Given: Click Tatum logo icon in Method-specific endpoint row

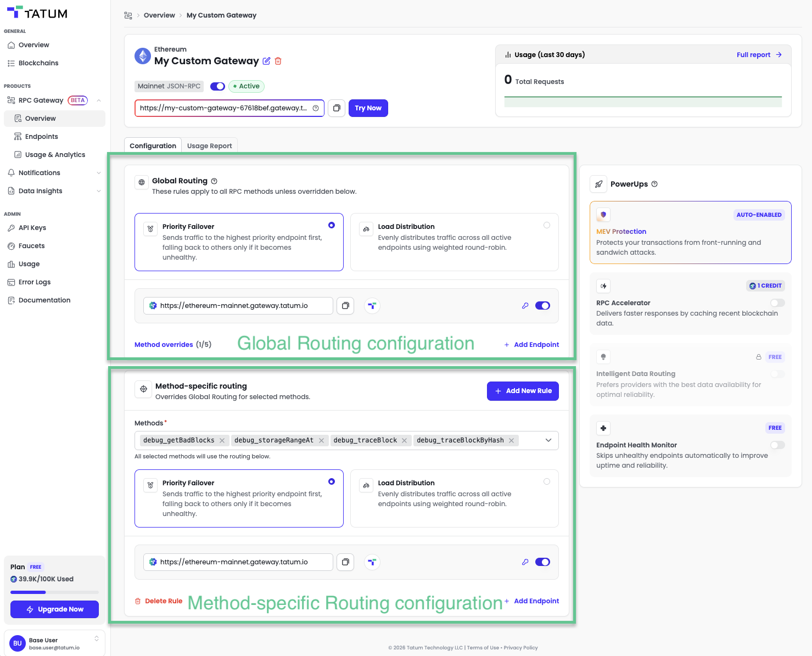Looking at the screenshot, I should [372, 562].
